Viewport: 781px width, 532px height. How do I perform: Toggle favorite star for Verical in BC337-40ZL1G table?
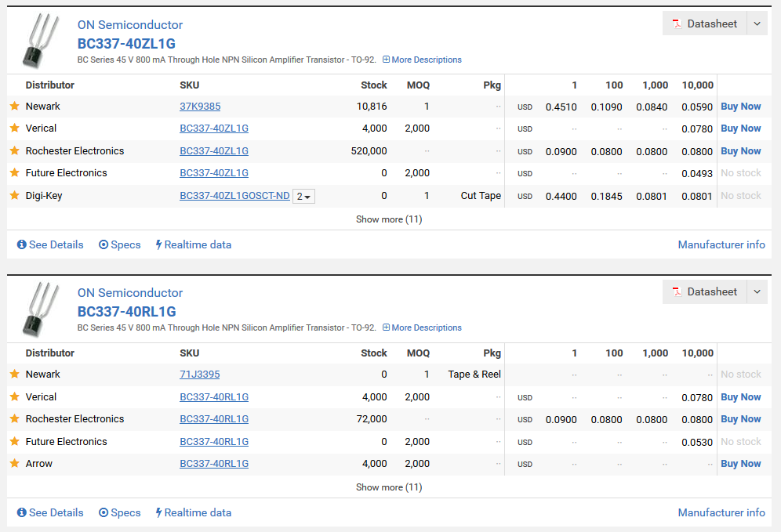(x=14, y=128)
